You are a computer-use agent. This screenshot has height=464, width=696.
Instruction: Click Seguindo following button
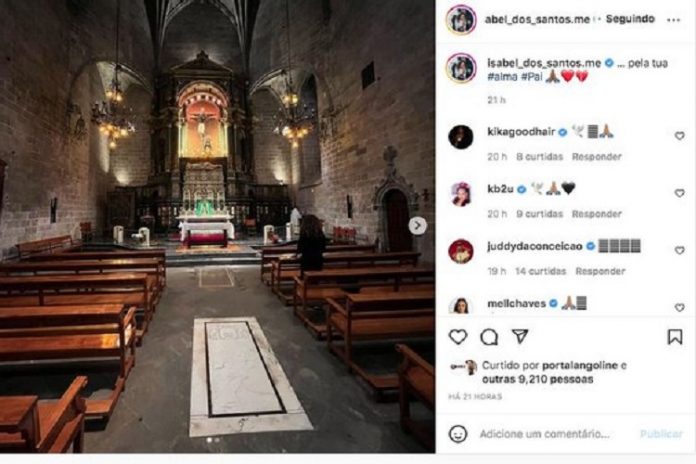[x=630, y=19]
